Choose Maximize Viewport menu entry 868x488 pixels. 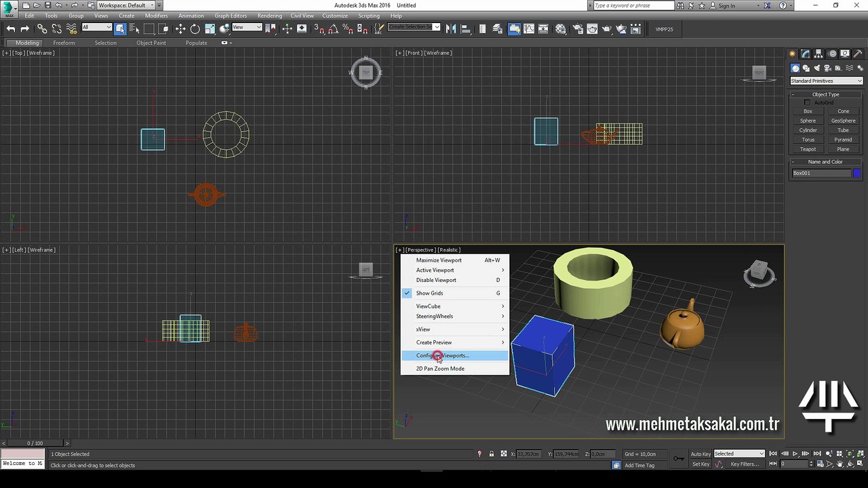pos(454,260)
